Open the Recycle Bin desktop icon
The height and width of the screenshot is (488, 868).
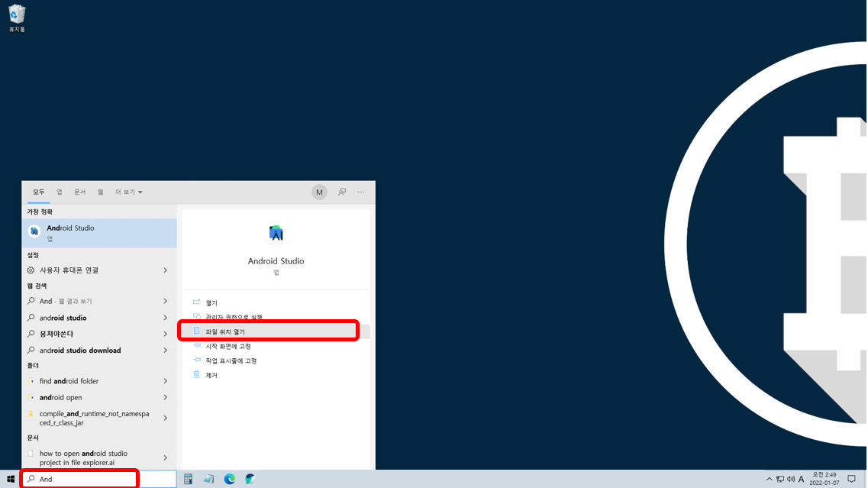[x=17, y=19]
